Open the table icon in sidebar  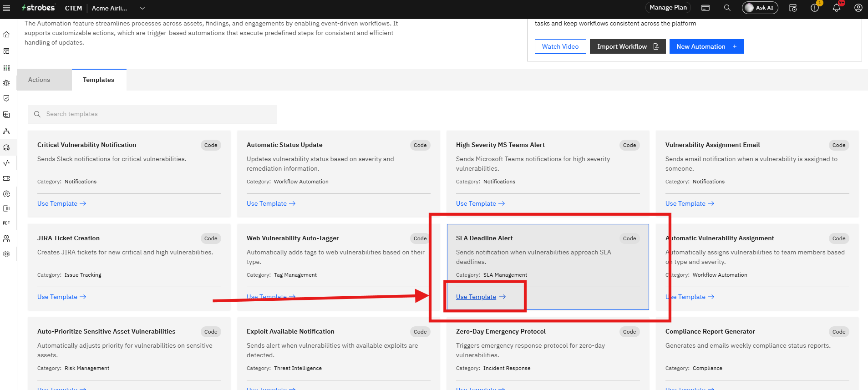6,115
